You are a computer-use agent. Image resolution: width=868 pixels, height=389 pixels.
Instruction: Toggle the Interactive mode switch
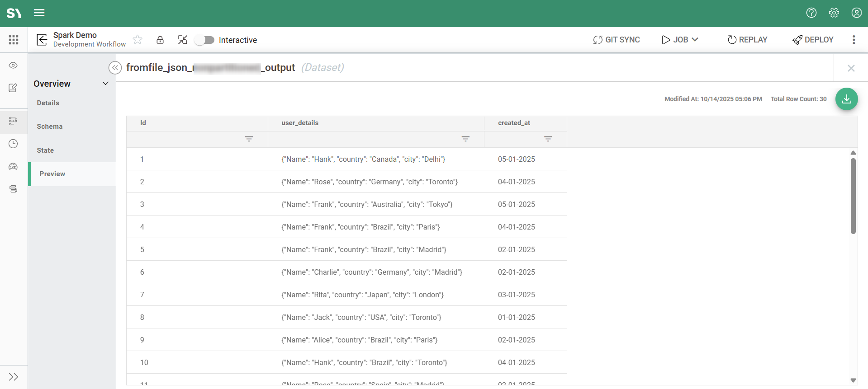click(x=204, y=40)
